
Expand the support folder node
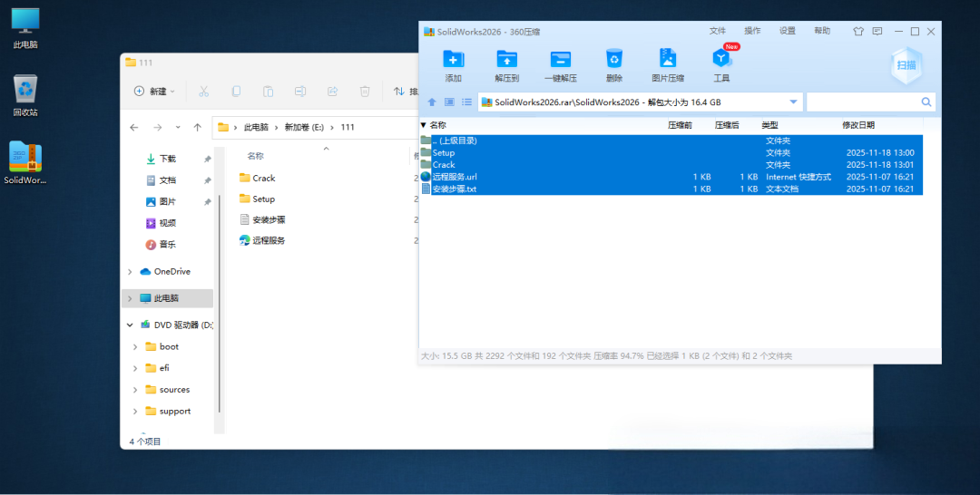[x=135, y=412]
